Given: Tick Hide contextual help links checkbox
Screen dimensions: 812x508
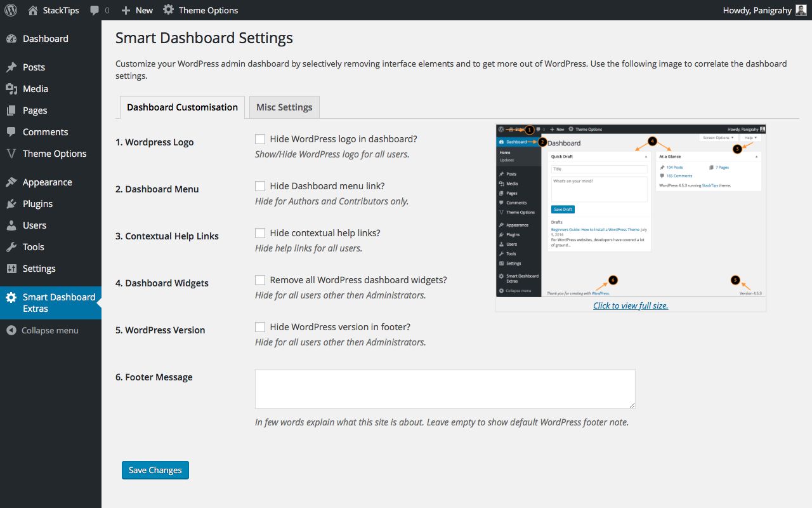Looking at the screenshot, I should point(260,233).
